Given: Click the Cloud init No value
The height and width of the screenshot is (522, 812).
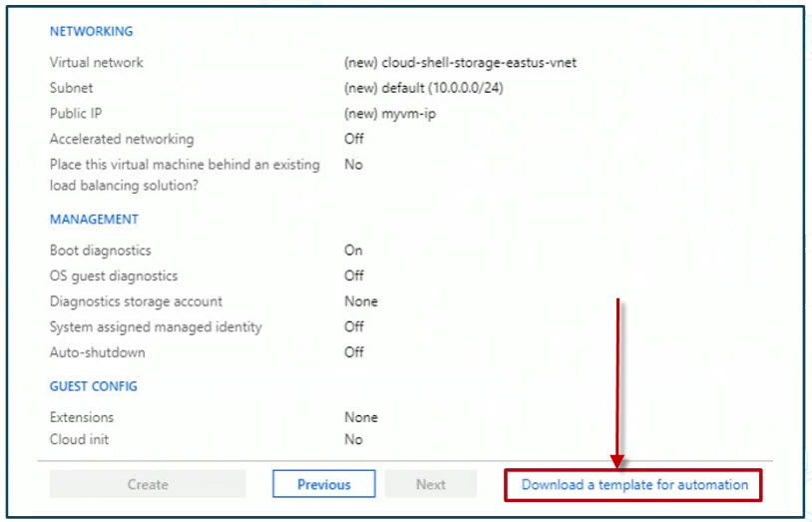Looking at the screenshot, I should click(x=353, y=439).
